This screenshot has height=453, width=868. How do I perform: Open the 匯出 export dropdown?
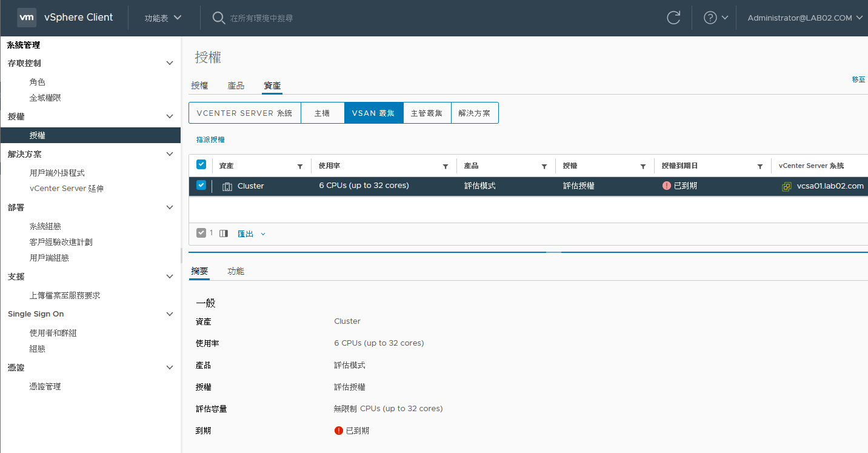pos(252,233)
